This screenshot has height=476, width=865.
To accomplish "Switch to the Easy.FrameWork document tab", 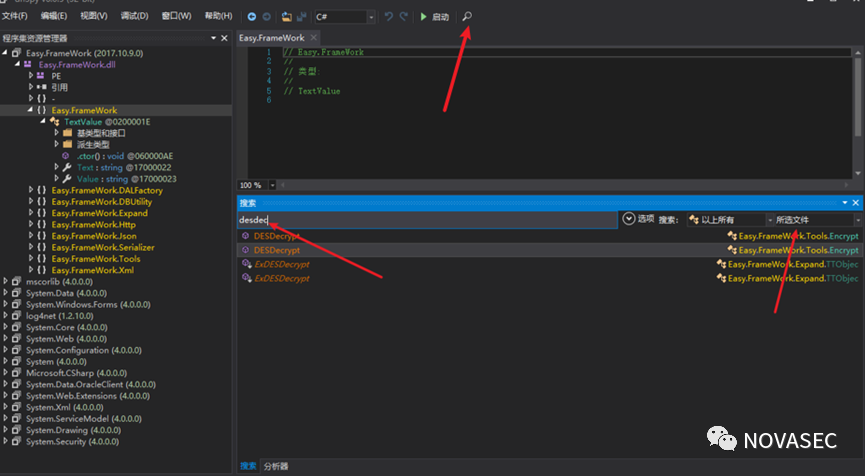I will coord(271,38).
